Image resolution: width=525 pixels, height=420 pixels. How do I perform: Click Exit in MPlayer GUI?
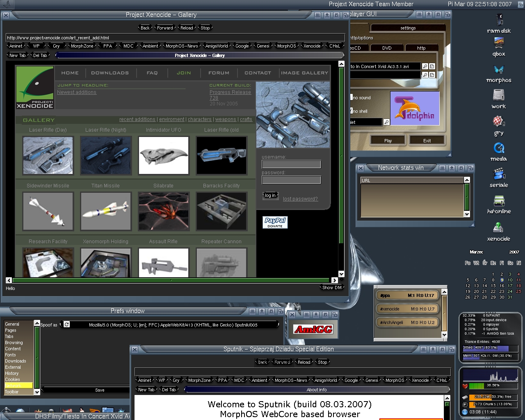pyautogui.click(x=427, y=141)
